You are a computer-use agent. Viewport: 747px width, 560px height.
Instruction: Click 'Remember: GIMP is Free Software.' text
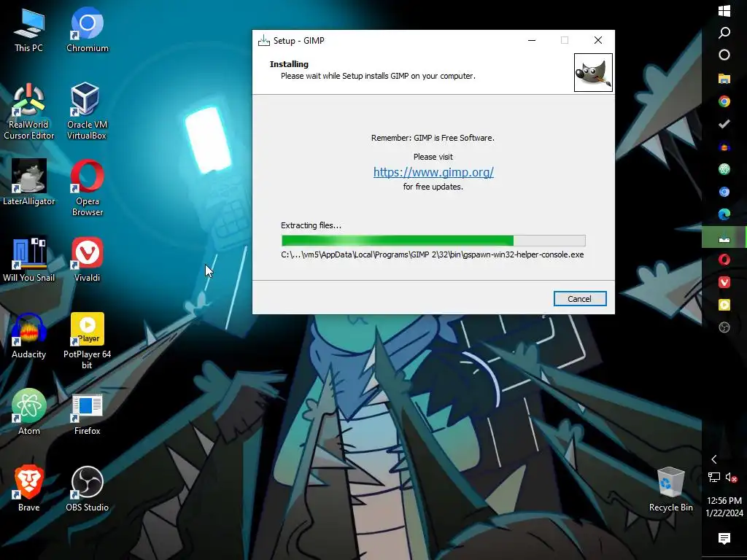click(433, 138)
